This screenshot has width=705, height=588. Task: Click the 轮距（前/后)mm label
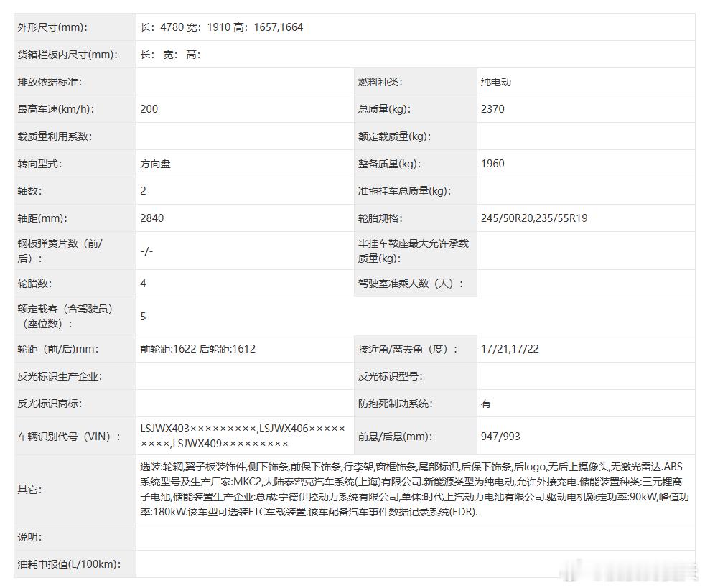[58, 350]
